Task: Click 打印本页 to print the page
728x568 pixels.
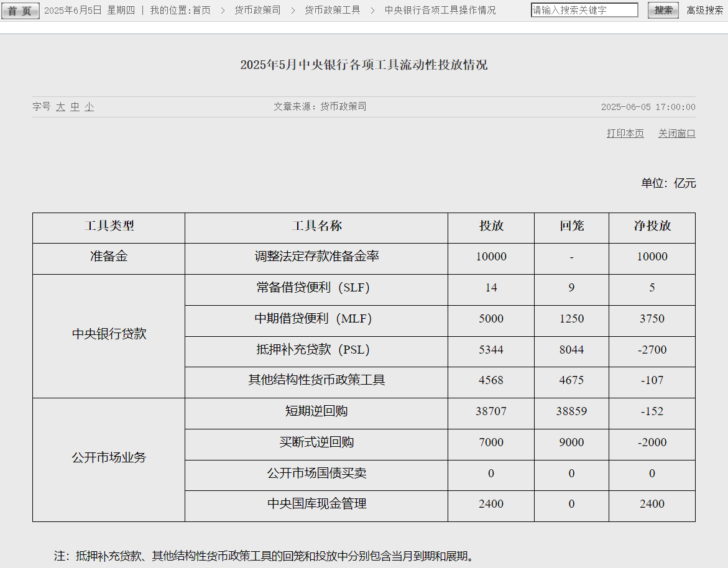Action: click(625, 134)
